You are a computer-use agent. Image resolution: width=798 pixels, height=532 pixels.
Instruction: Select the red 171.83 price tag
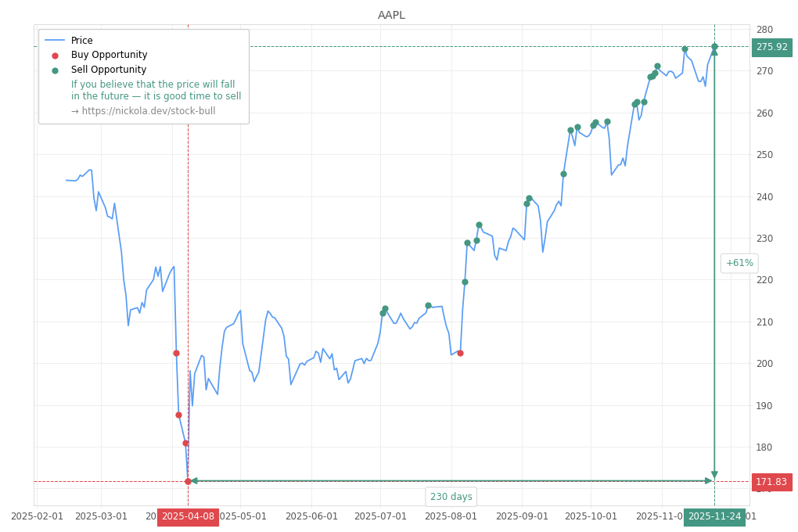(x=771, y=482)
